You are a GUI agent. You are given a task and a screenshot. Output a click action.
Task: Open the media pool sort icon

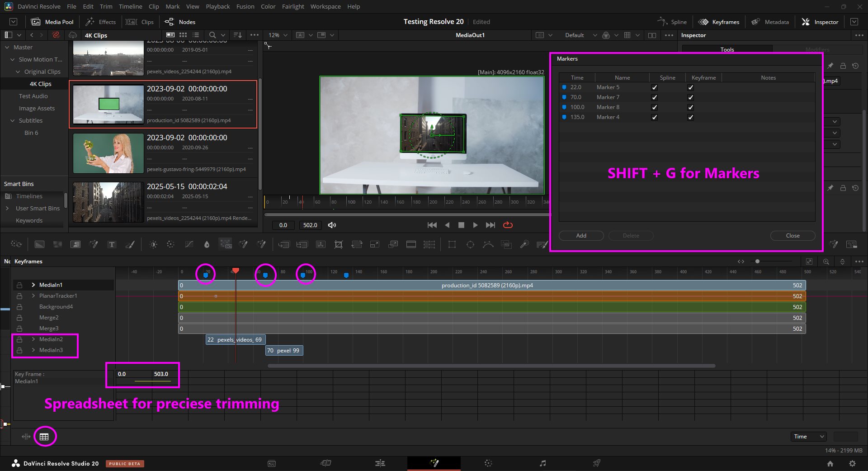pos(237,35)
